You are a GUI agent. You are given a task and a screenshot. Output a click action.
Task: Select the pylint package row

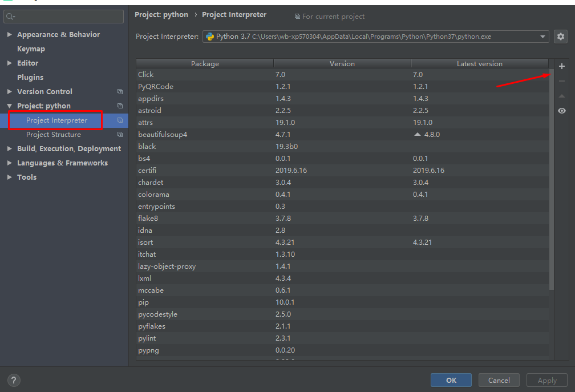click(342, 338)
